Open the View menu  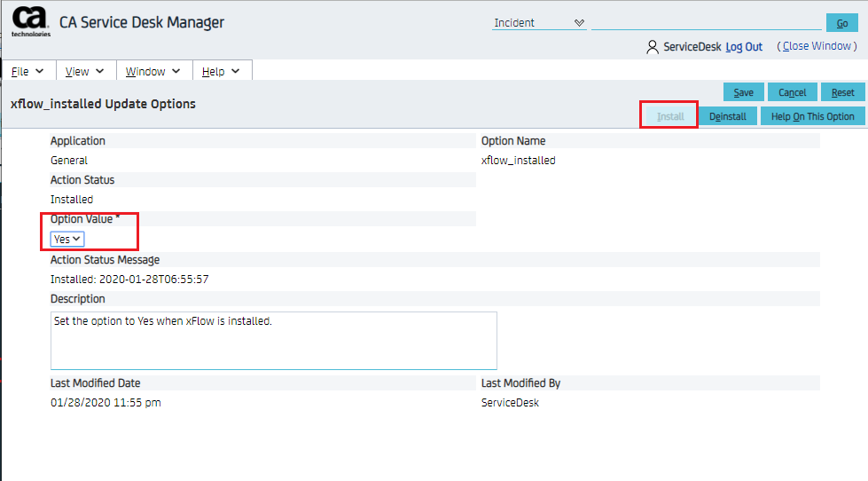(x=85, y=72)
